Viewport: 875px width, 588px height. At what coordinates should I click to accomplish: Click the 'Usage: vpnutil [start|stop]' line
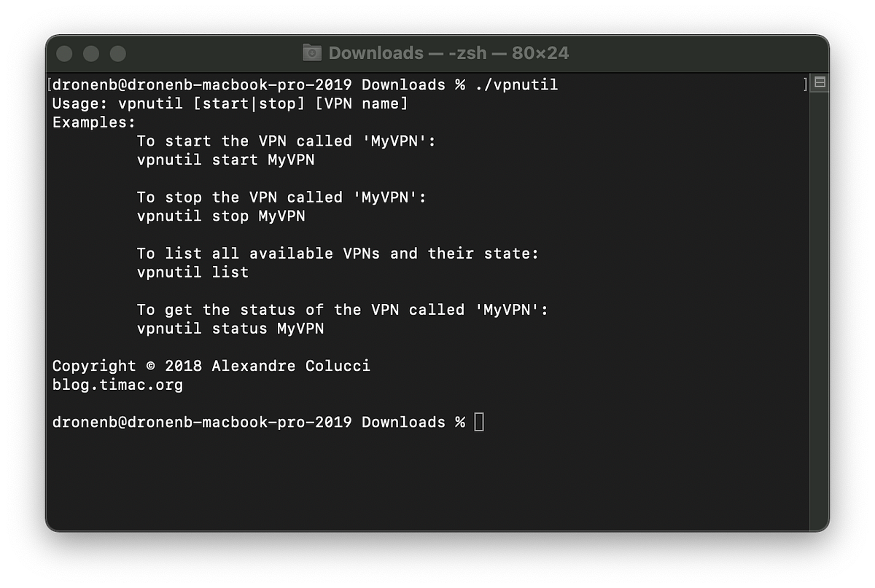230,103
